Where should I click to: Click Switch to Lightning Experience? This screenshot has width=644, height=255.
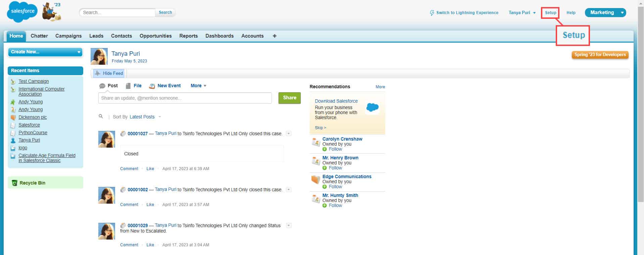467,13
